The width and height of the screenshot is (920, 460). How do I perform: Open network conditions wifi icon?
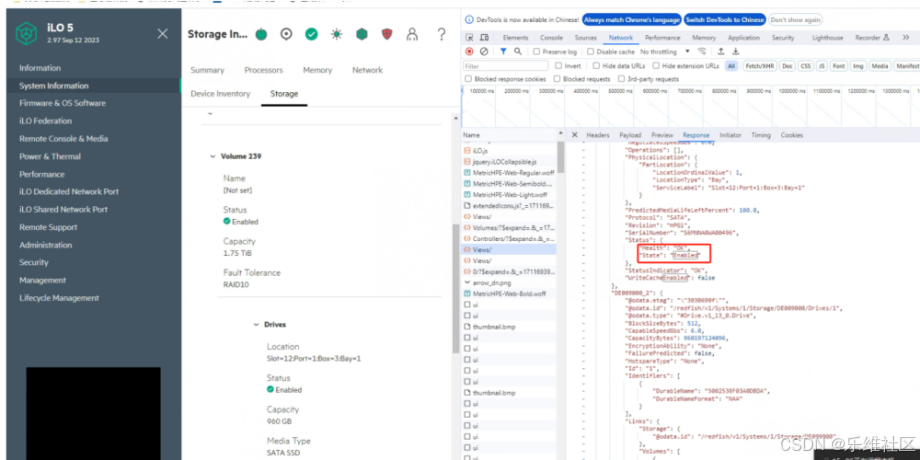click(702, 52)
